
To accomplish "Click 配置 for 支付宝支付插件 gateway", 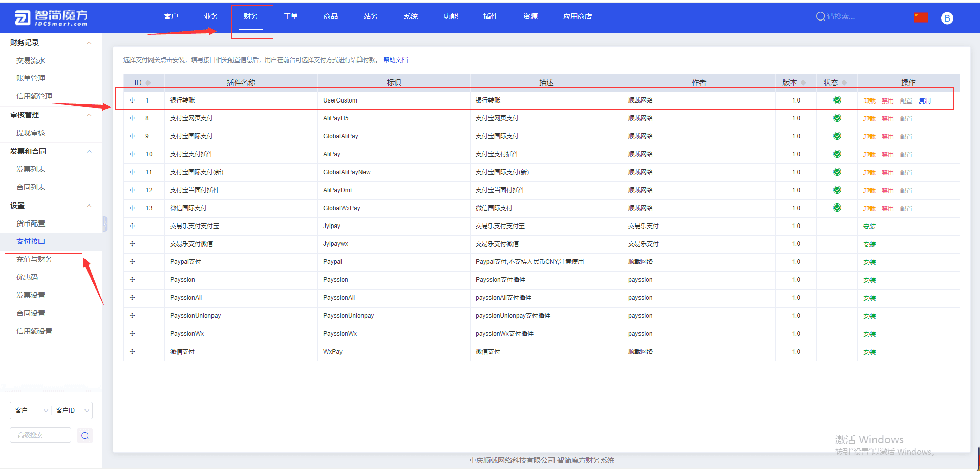I will [x=906, y=155].
